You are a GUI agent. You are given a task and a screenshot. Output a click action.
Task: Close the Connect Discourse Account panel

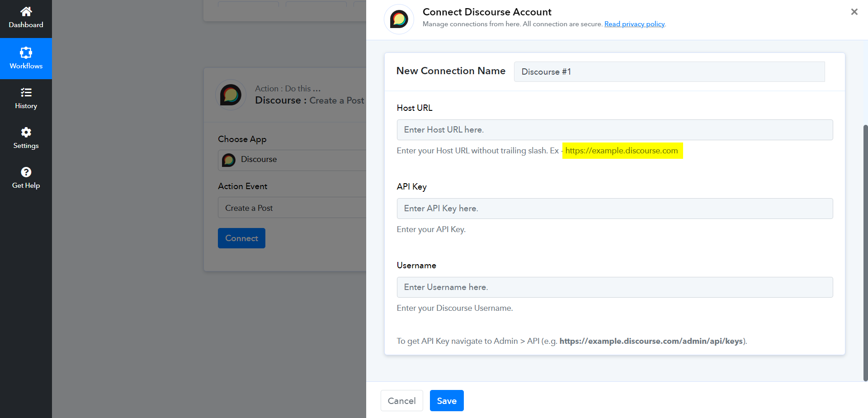point(854,12)
